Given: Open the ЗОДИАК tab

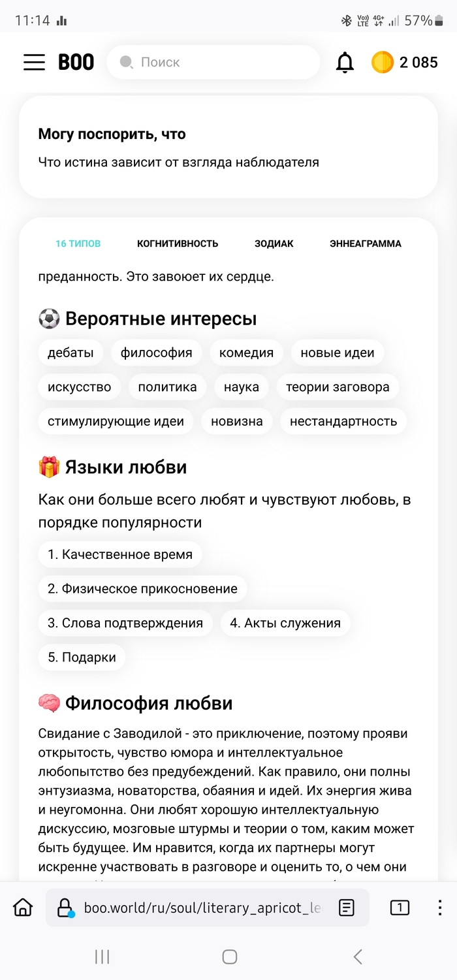Looking at the screenshot, I should click(274, 244).
